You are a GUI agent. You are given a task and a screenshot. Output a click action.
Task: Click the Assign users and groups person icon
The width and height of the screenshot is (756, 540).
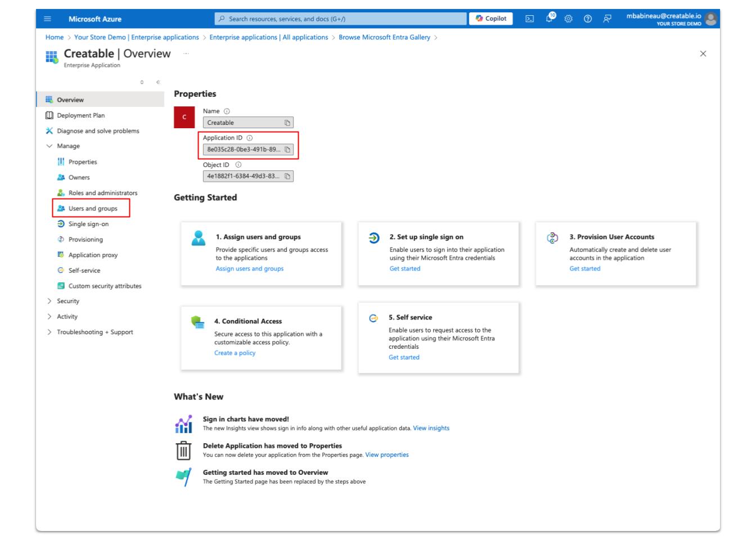click(199, 238)
